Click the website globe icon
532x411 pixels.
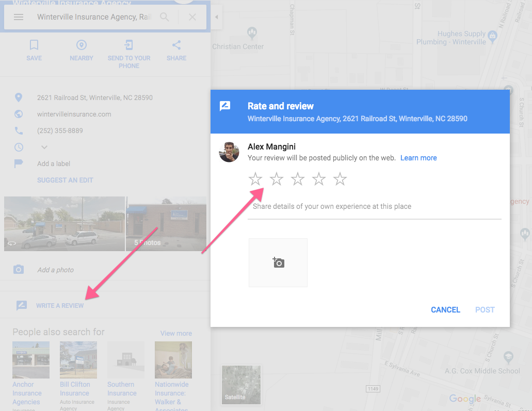click(x=19, y=114)
